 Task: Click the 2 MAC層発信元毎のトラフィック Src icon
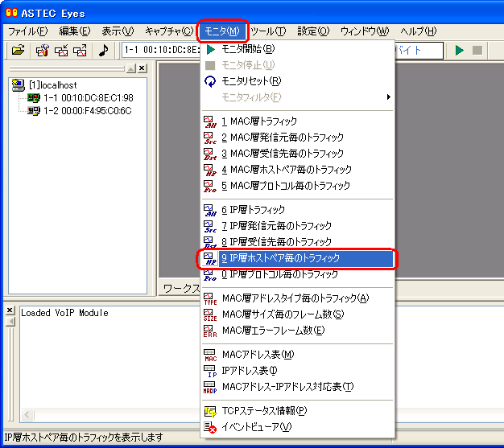(210, 138)
